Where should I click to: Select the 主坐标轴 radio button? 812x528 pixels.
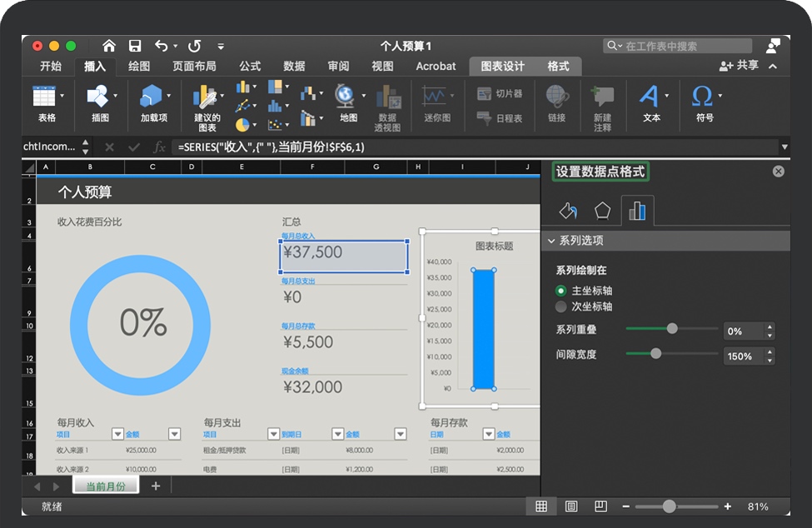(561, 291)
